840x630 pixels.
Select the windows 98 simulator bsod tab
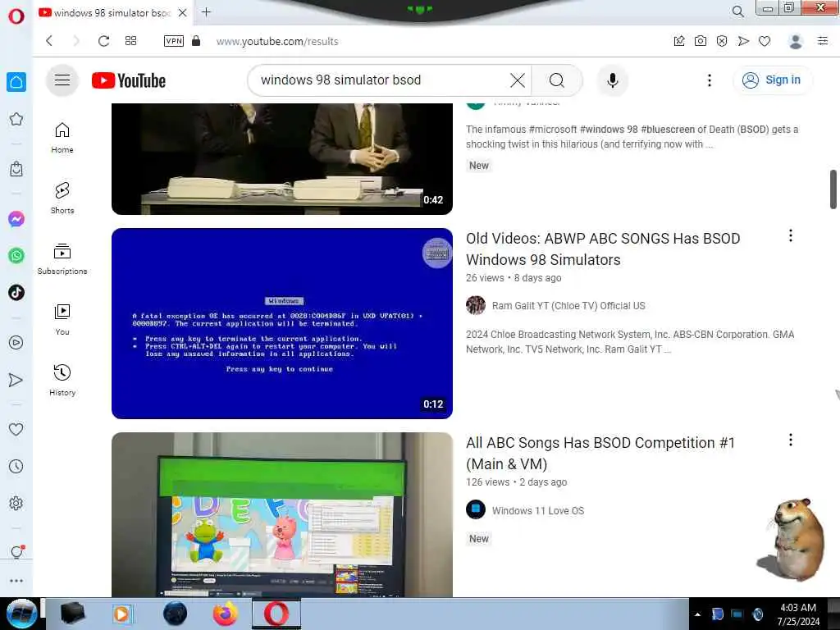pyautogui.click(x=112, y=12)
